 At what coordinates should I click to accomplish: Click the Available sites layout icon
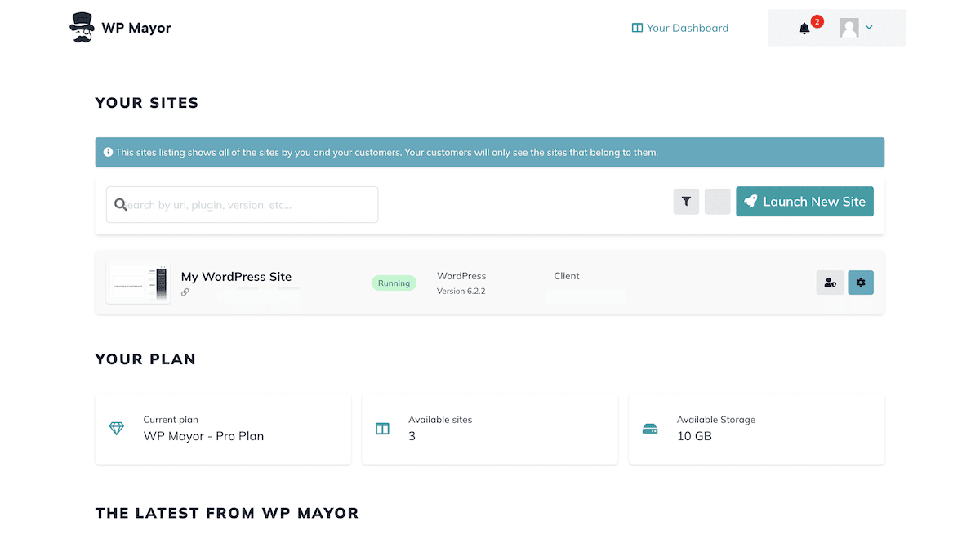pos(382,429)
